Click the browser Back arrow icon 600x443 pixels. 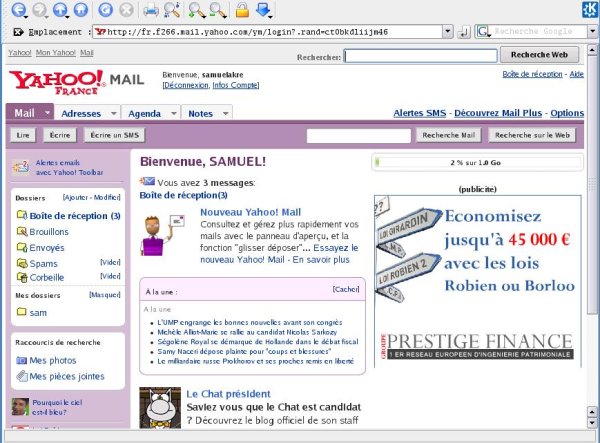[x=18, y=10]
